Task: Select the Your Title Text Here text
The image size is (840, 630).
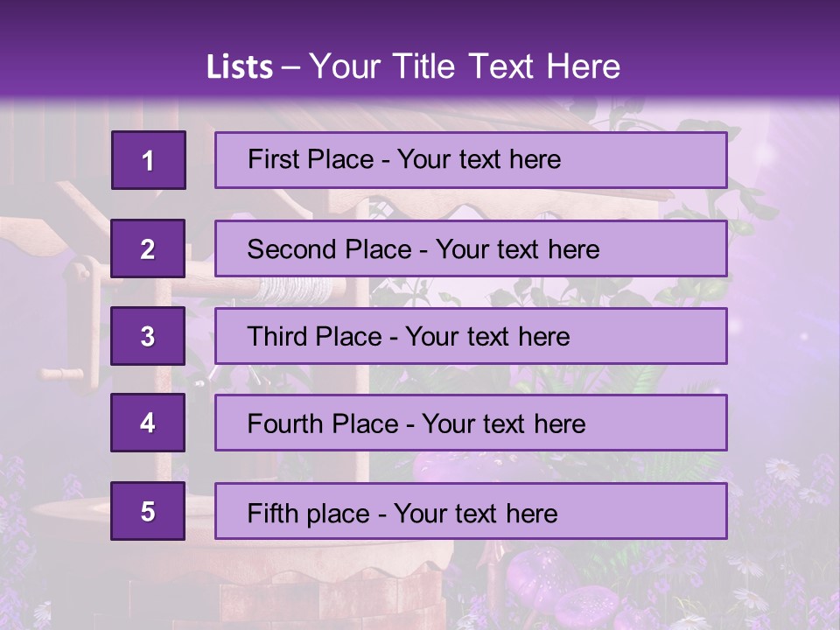Action: 465,66
